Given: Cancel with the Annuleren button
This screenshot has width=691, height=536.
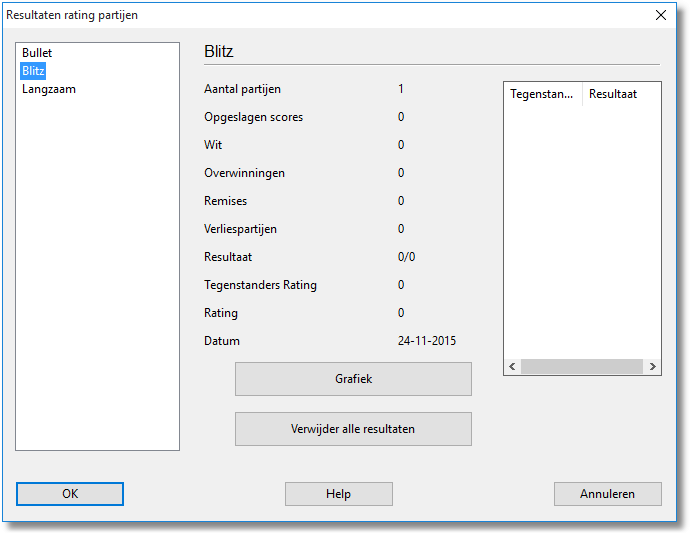Looking at the screenshot, I should point(607,494).
